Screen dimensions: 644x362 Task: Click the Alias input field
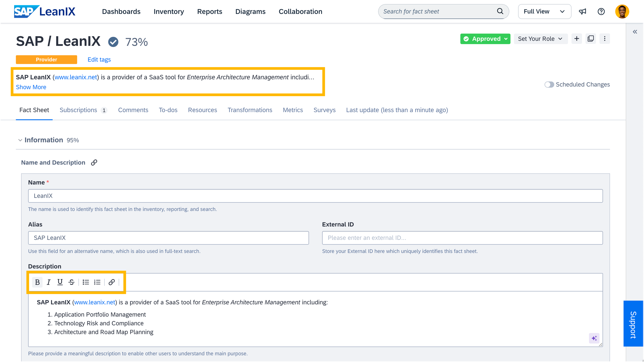[x=168, y=238]
